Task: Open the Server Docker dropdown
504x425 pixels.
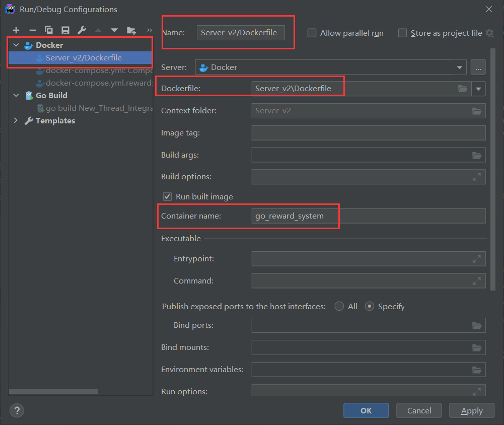Action: click(331, 67)
